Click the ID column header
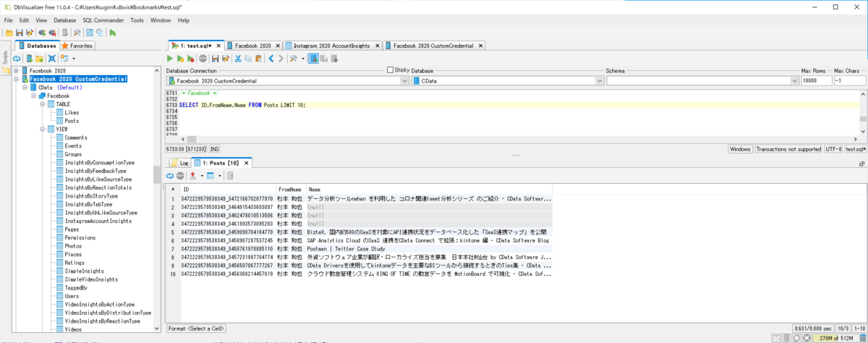Image resolution: width=868 pixels, height=343 pixels. pos(228,189)
